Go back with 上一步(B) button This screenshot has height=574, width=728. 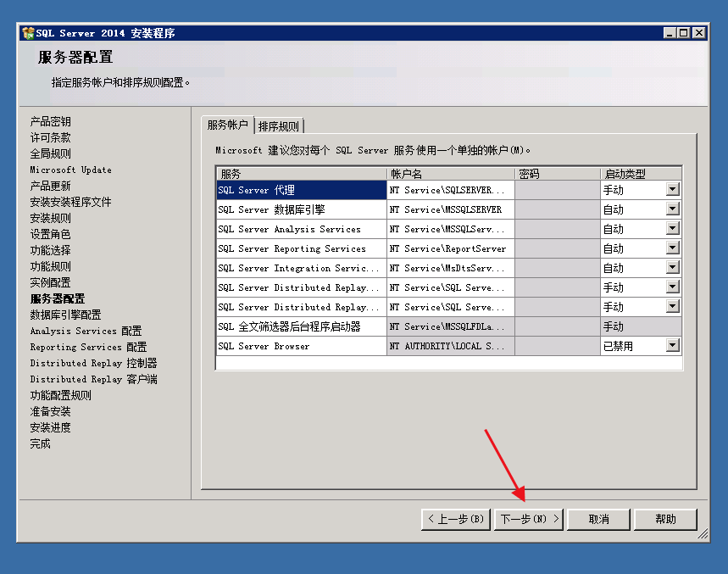[455, 519]
